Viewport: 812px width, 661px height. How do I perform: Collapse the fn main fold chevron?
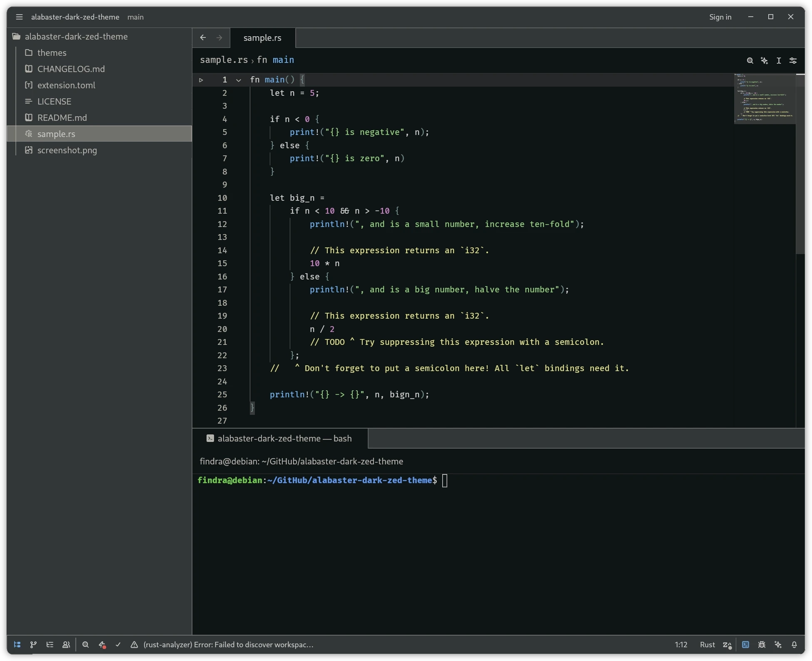[239, 80]
